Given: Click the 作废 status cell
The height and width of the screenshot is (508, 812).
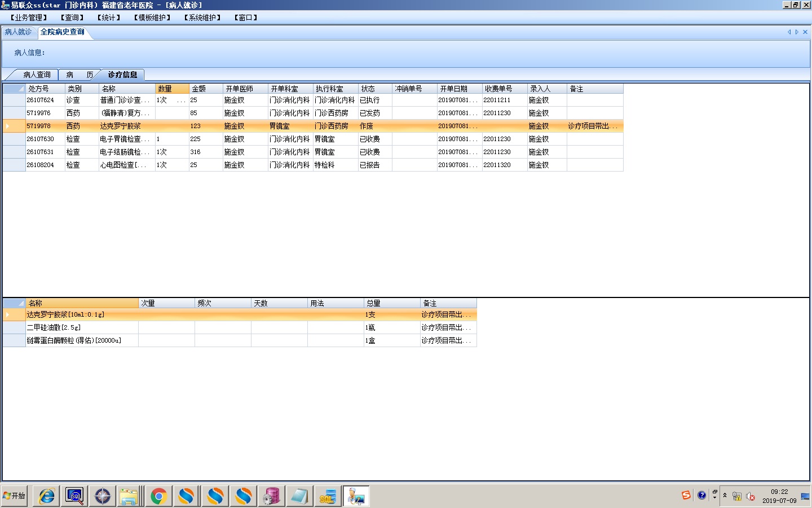Looking at the screenshot, I should coord(375,126).
